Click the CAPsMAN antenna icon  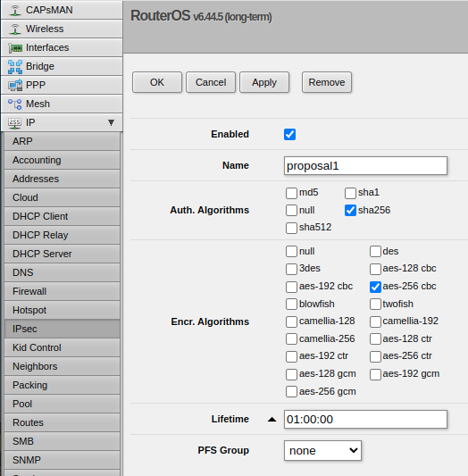15,11
